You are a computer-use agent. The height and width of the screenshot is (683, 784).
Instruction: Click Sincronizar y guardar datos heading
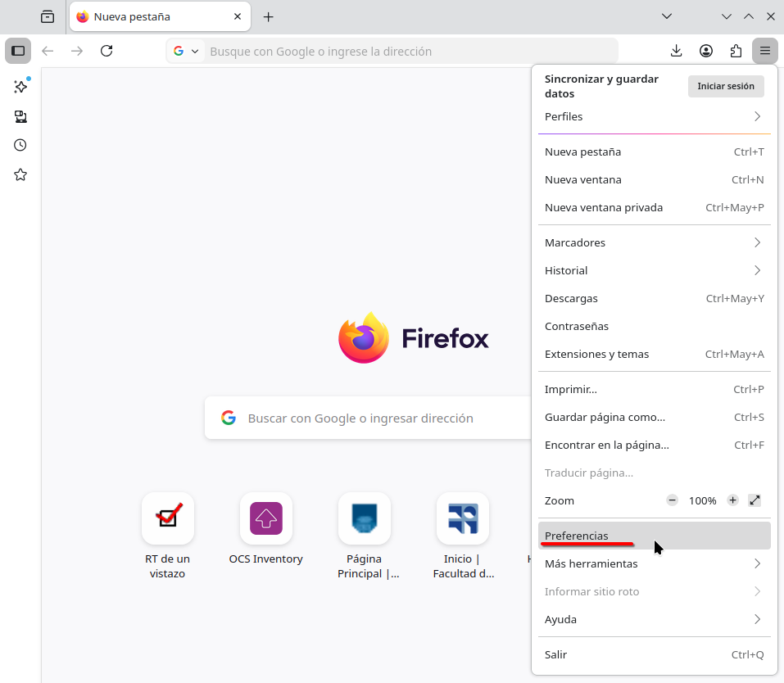point(601,87)
